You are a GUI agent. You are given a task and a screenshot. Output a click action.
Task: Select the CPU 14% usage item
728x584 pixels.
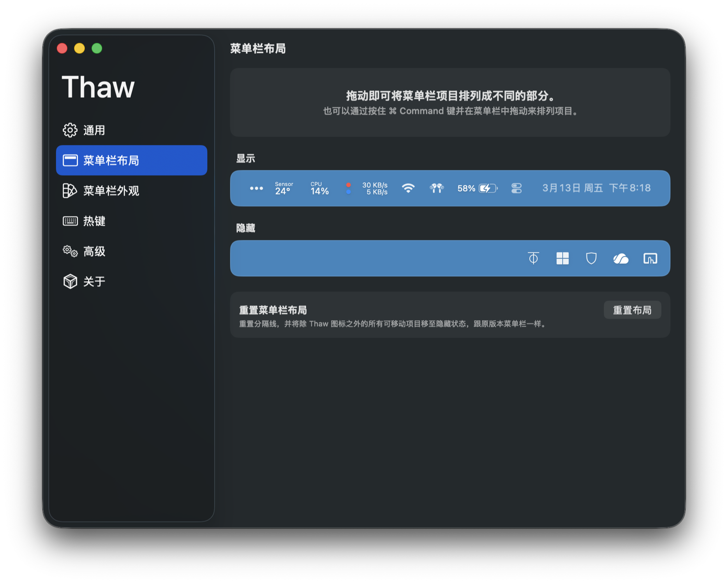coord(319,189)
